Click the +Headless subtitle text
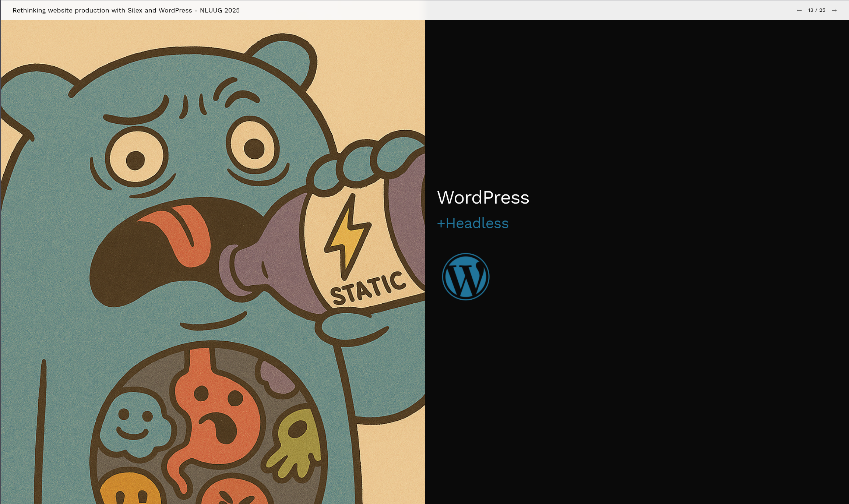Screen dimensions: 849x504 [x=472, y=223]
